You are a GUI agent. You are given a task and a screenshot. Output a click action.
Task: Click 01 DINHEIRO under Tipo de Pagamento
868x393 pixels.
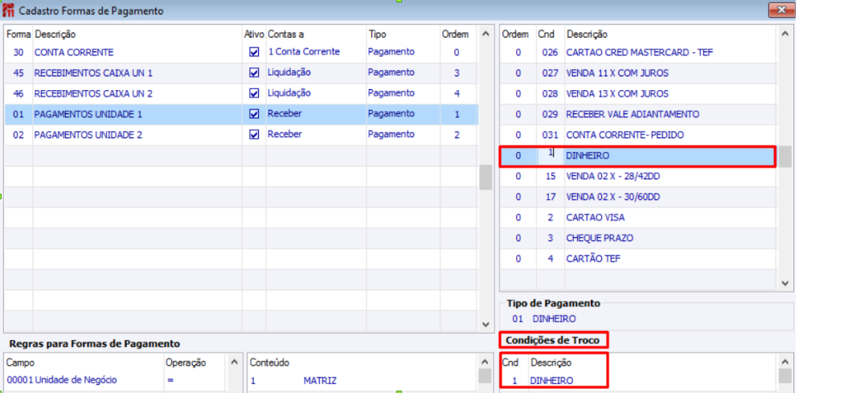click(x=543, y=319)
